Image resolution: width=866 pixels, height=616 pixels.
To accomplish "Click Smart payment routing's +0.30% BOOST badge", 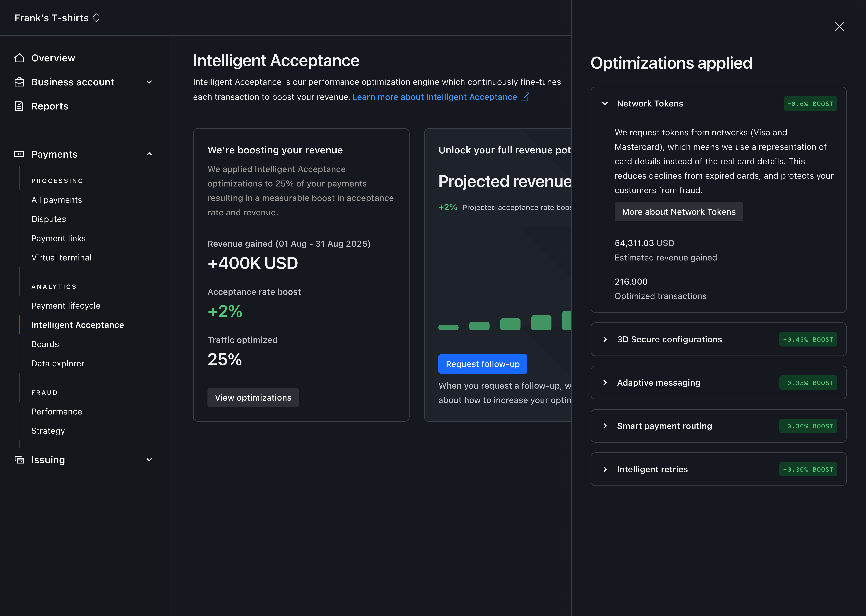I will click(x=808, y=426).
